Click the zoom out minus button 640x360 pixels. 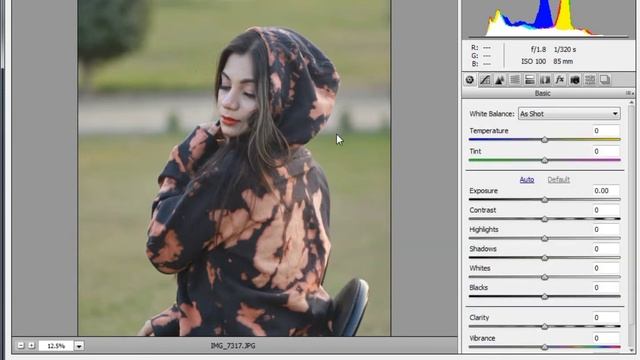[21, 346]
